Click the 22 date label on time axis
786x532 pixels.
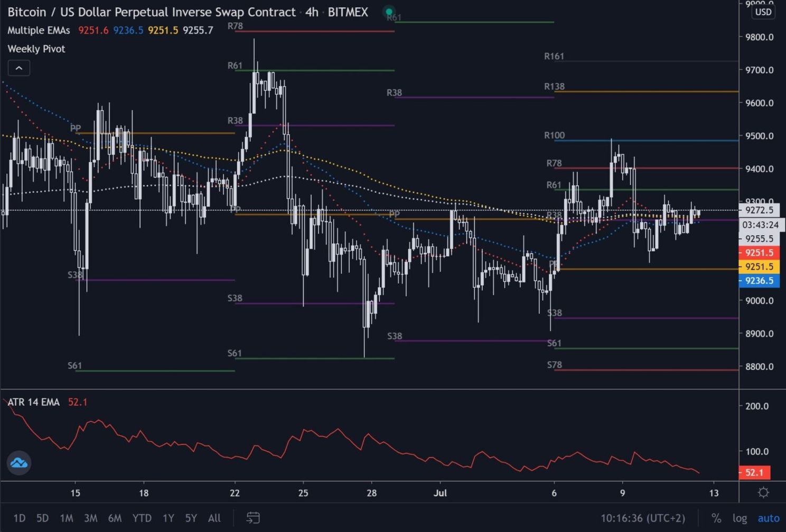pos(235,493)
